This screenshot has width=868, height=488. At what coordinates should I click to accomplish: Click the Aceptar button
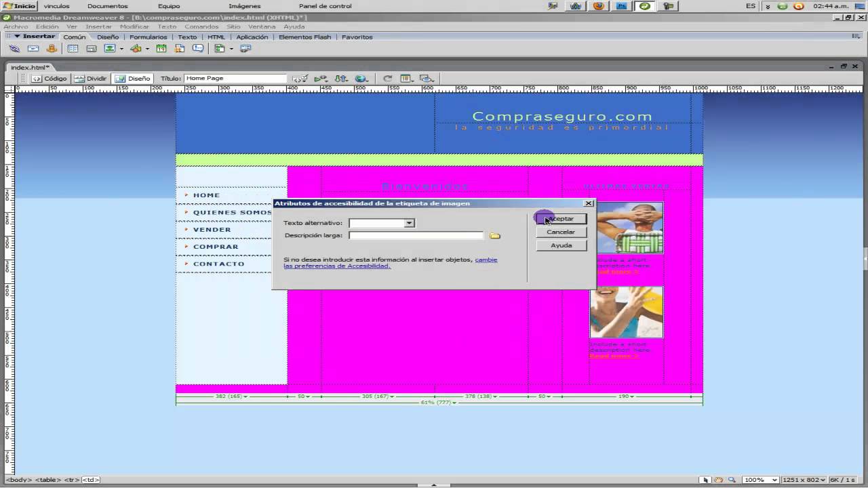561,219
